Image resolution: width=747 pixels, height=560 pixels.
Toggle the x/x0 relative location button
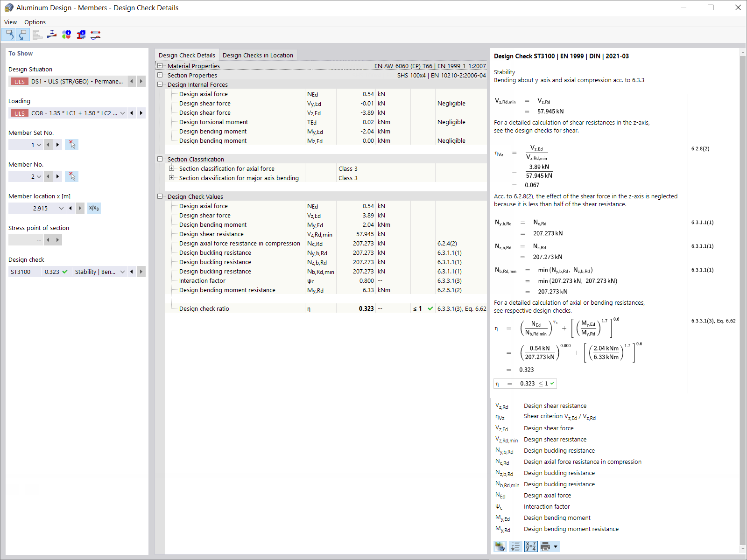tap(94, 208)
